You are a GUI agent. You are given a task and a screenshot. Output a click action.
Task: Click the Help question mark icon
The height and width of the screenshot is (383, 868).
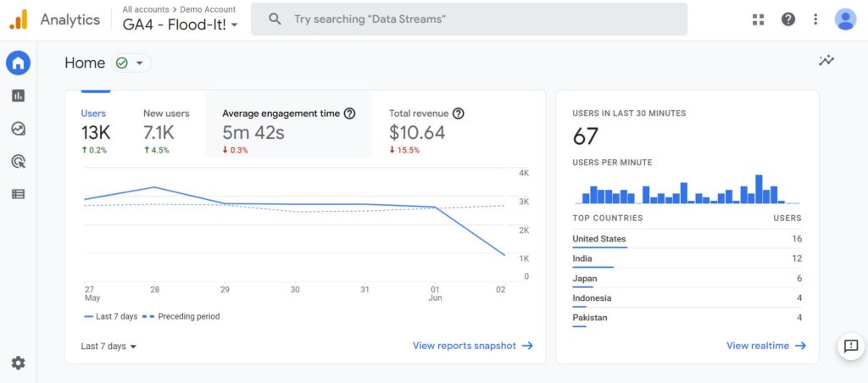(788, 19)
